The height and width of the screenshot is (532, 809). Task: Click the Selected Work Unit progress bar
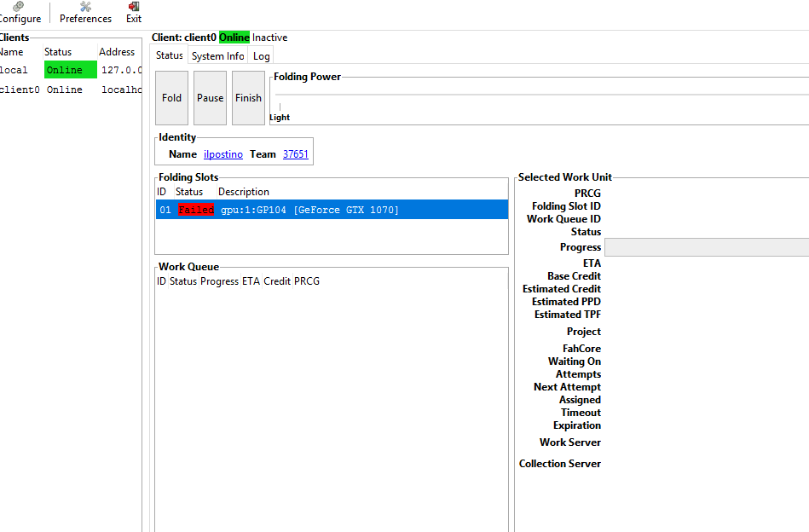coord(707,247)
